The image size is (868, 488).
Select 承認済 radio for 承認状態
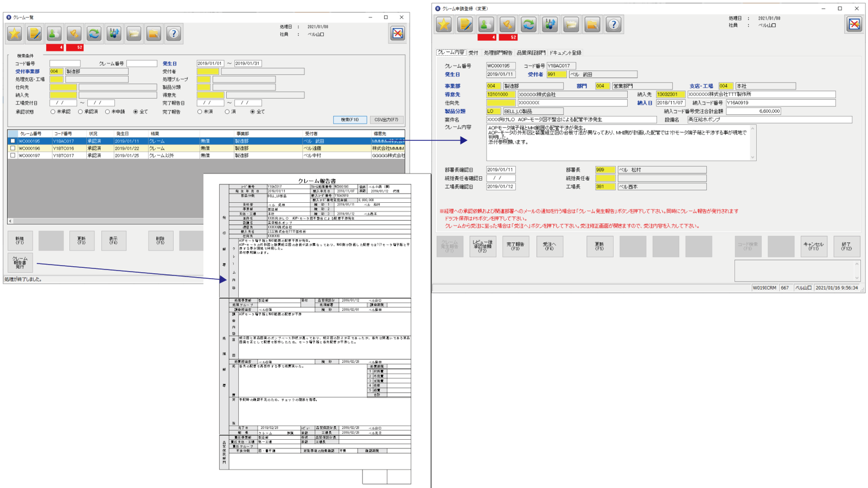coord(80,112)
